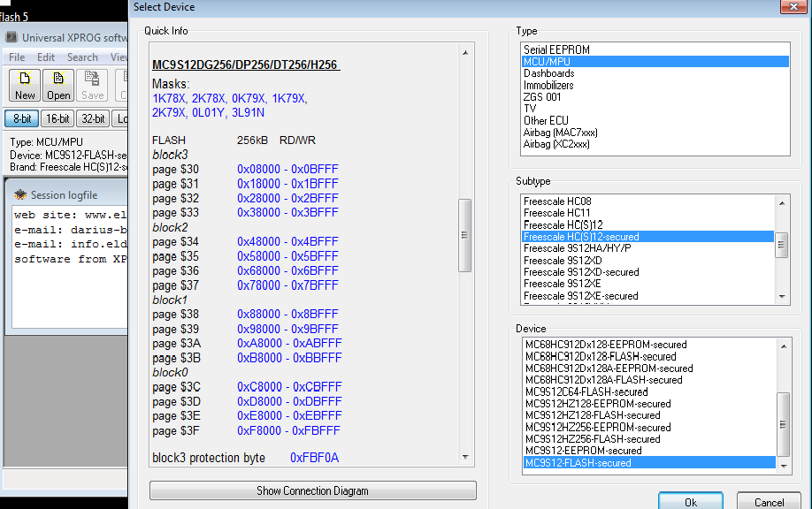Viewport: 812px width, 509px height.
Task: Select Freescale HC11 subtype
Action: click(x=647, y=213)
